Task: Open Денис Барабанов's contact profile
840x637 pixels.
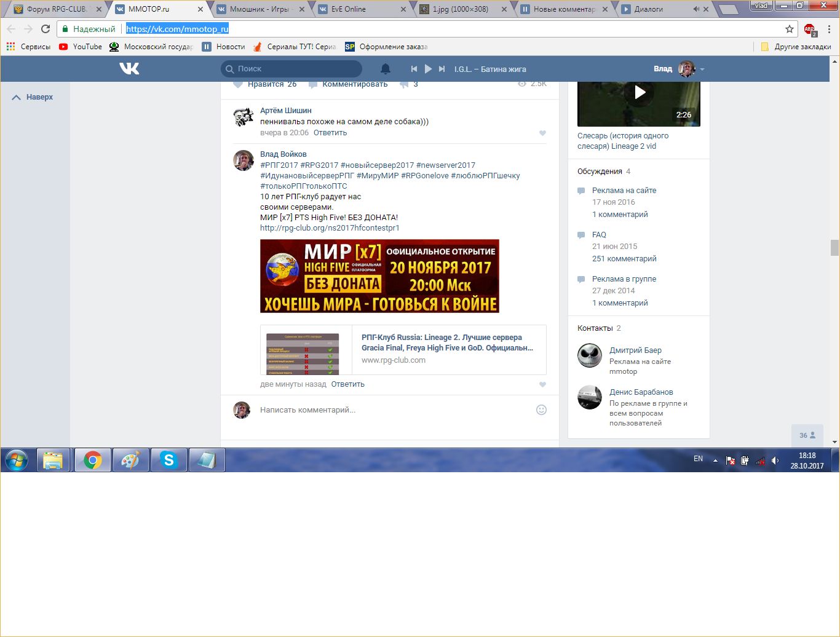Action: [x=641, y=392]
